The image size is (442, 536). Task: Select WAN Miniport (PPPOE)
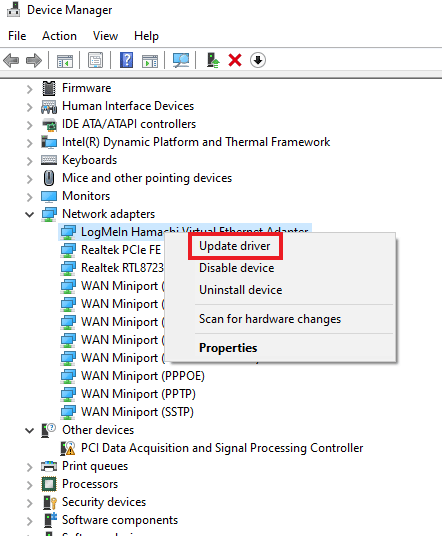click(143, 376)
